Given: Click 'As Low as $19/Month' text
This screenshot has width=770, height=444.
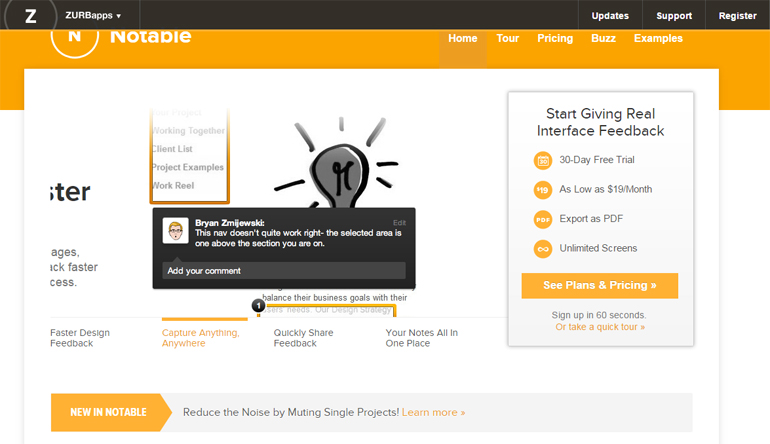Looking at the screenshot, I should tap(605, 189).
